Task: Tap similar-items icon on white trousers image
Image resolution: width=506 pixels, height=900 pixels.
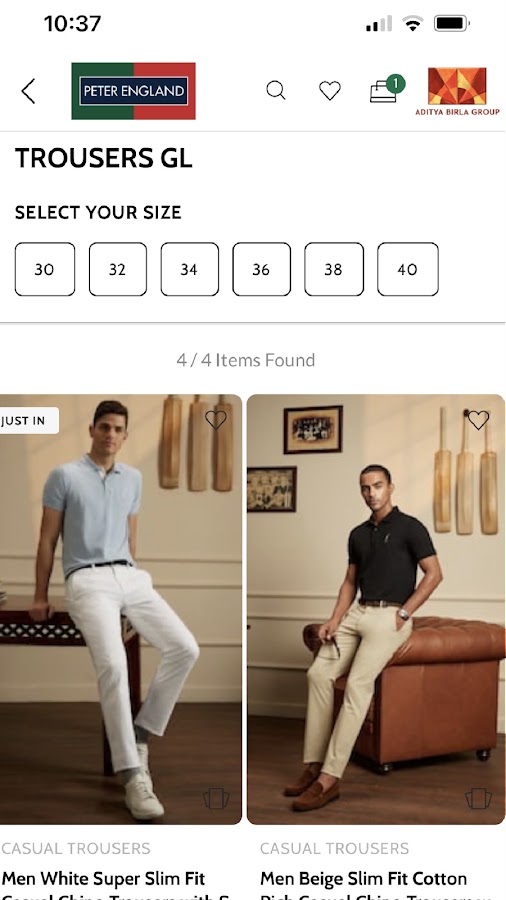Action: pos(216,798)
